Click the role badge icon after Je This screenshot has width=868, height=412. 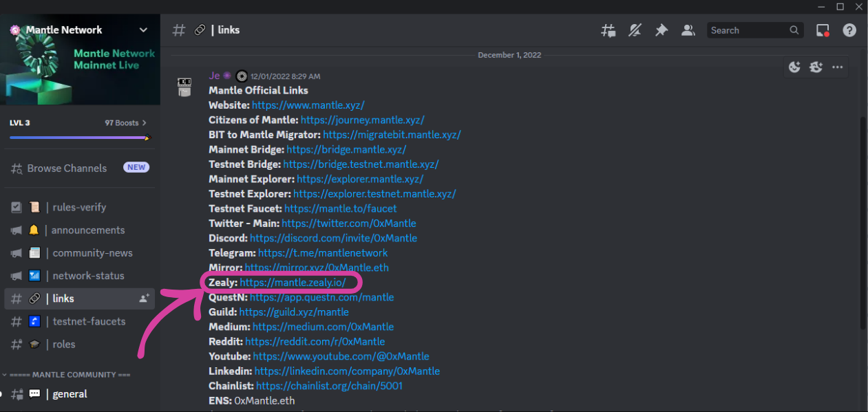(242, 76)
